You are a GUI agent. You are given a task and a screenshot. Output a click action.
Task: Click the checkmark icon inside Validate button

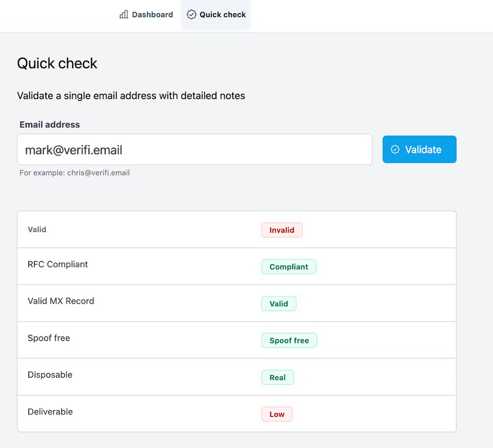(x=395, y=150)
